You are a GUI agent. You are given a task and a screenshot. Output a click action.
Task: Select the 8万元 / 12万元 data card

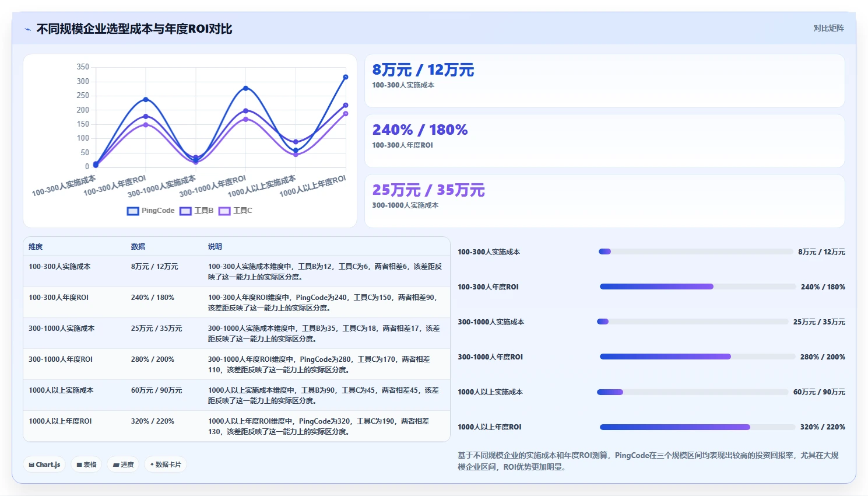605,81
